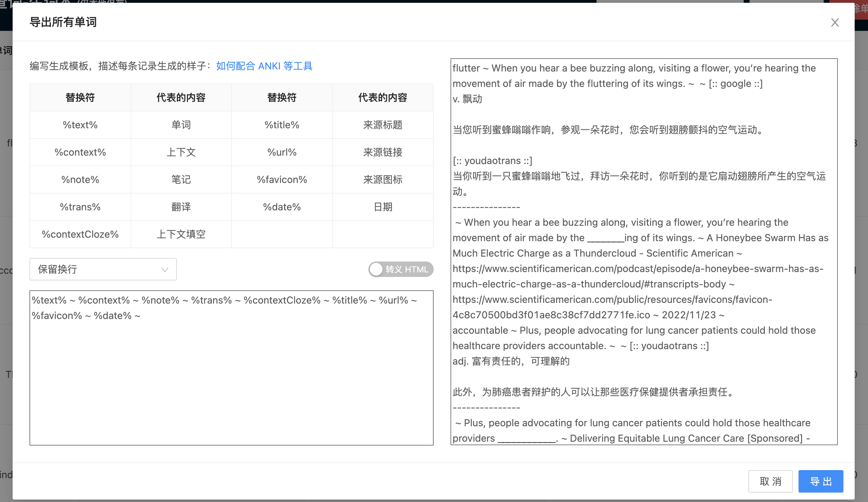This screenshot has width=868, height=502.
Task: Select the %note% placeholder cell
Action: pos(80,179)
